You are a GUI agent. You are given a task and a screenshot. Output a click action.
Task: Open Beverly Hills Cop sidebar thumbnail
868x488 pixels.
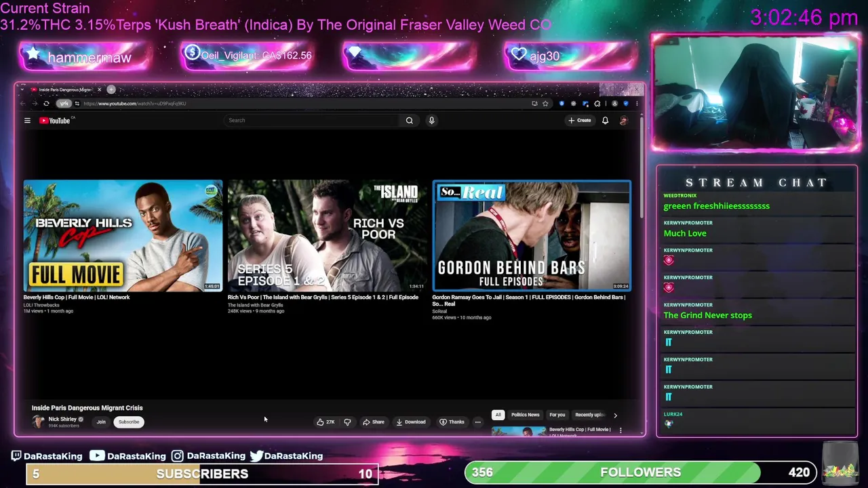pos(518,431)
